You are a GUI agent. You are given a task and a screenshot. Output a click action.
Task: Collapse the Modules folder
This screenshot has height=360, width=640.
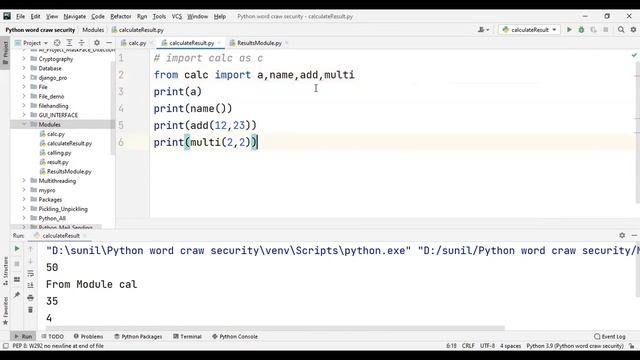(24, 124)
